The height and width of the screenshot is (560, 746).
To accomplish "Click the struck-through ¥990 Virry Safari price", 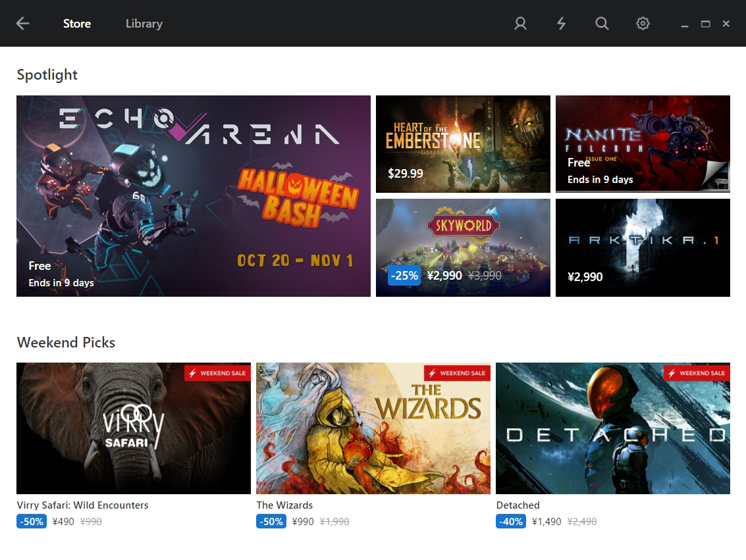I will click(x=91, y=521).
